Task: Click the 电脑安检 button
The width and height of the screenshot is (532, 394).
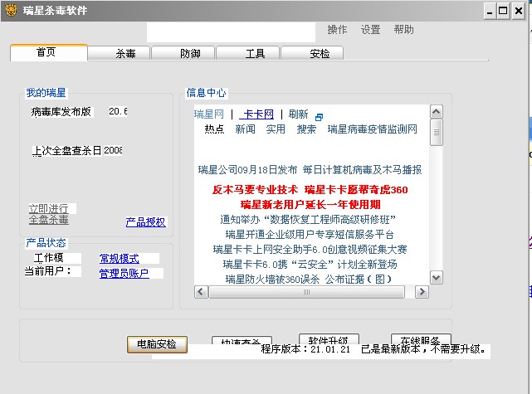Action: 157,344
